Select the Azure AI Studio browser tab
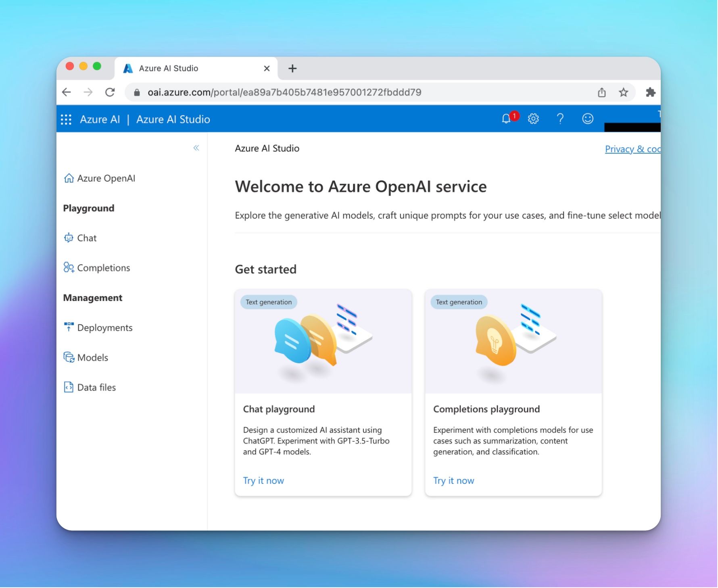The height and width of the screenshot is (588, 718). pyautogui.click(x=196, y=69)
